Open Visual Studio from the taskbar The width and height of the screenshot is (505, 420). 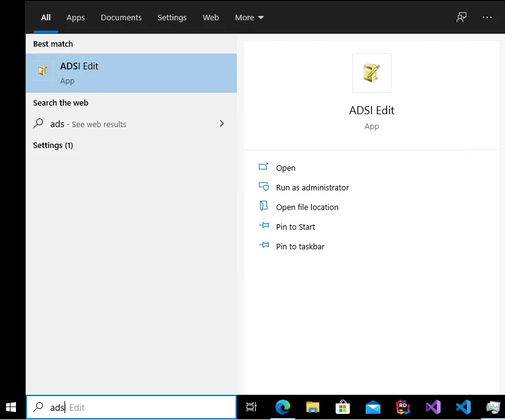[433, 407]
